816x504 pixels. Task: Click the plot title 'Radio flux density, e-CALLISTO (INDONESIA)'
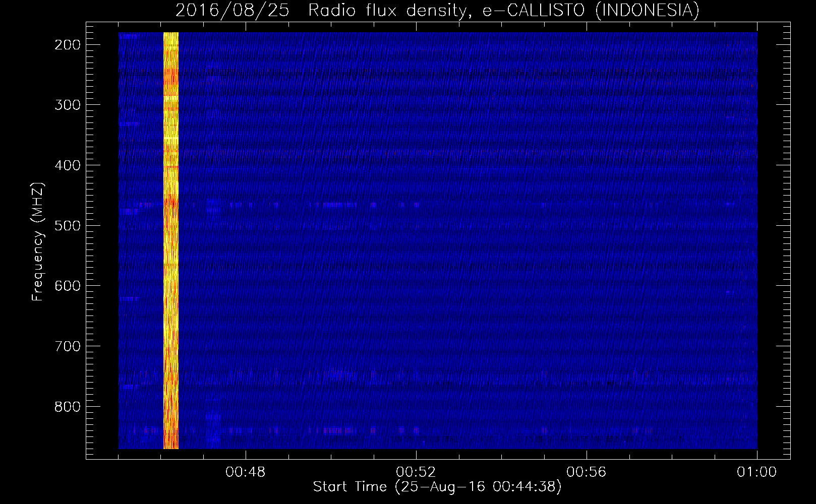click(503, 11)
